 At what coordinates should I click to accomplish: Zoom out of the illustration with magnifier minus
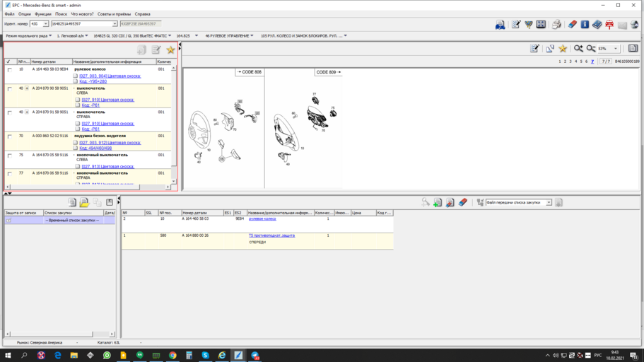(x=590, y=49)
